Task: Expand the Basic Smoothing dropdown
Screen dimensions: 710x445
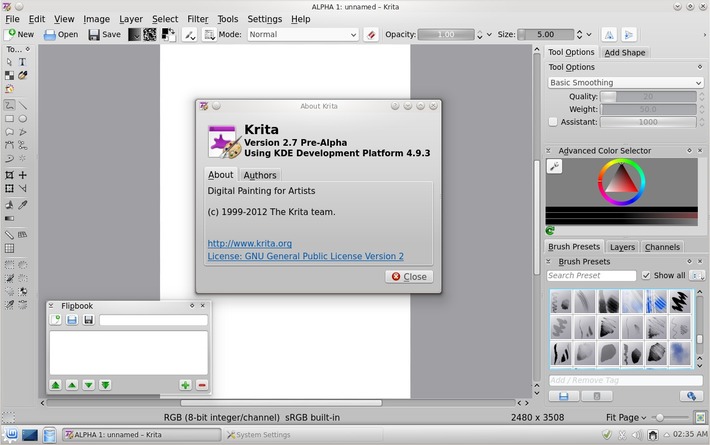Action: pos(625,83)
